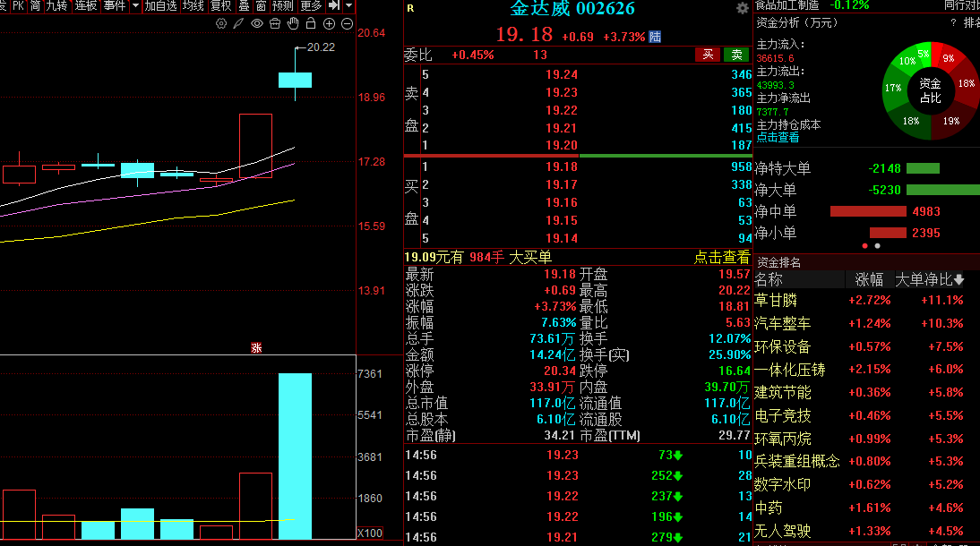Viewport: 980px width, 546px height.
Task: Open dropdown arrow after collapse-panel icon
Action: pyautogui.click(x=349, y=5)
